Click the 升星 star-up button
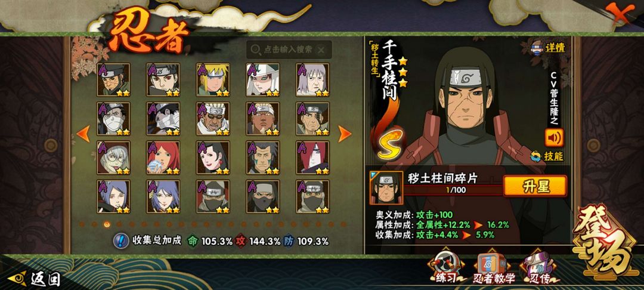Screen dimensions: 644x290 535,186
